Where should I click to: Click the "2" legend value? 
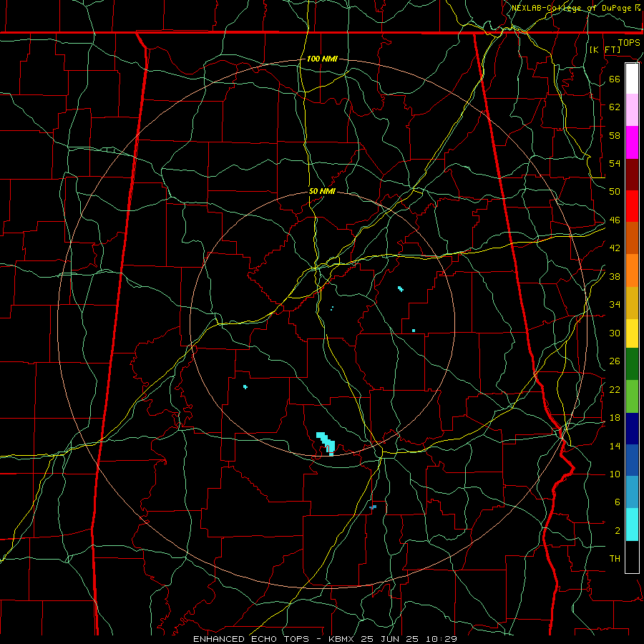[x=617, y=530]
